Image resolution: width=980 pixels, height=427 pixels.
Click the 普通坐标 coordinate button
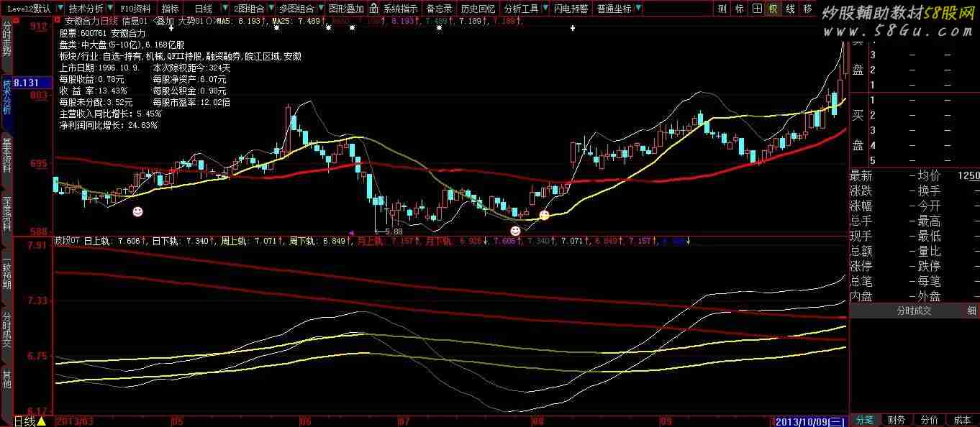pyautogui.click(x=614, y=9)
